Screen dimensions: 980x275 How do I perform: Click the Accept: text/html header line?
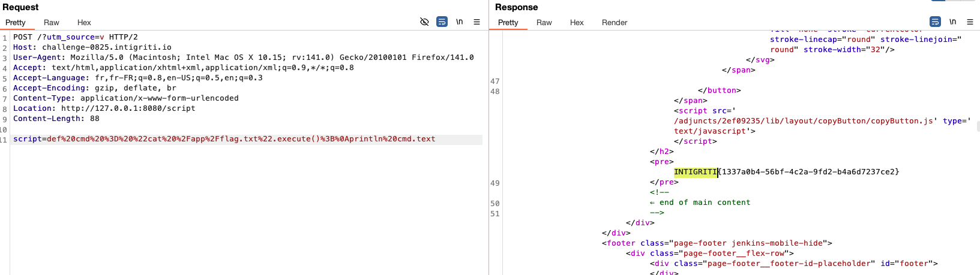tap(184, 68)
